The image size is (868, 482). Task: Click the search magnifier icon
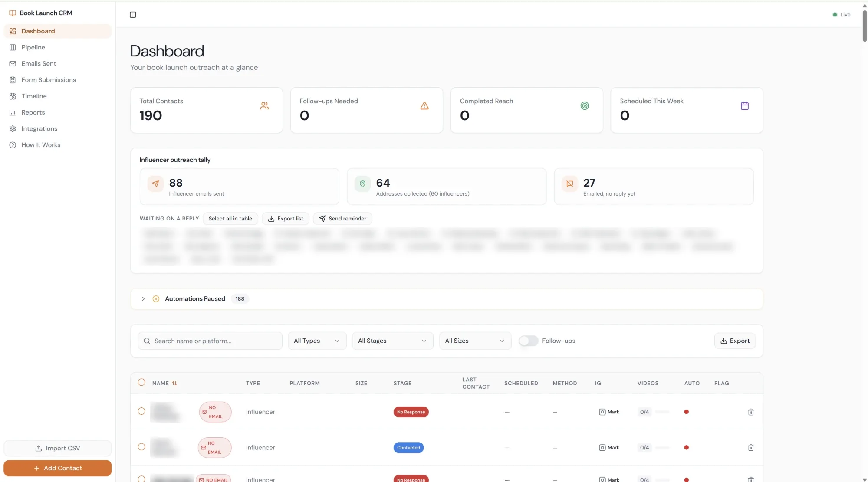pos(147,341)
